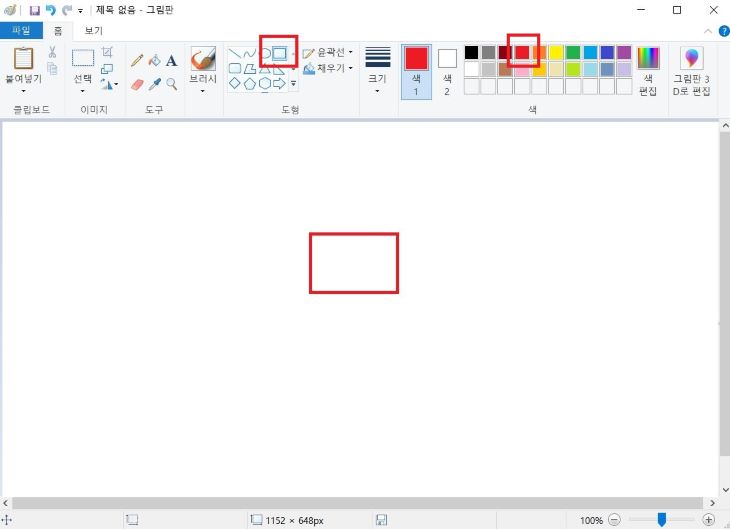Open the 파일 (File) menu tab
Screen dimensions: 730x529
click(x=21, y=31)
